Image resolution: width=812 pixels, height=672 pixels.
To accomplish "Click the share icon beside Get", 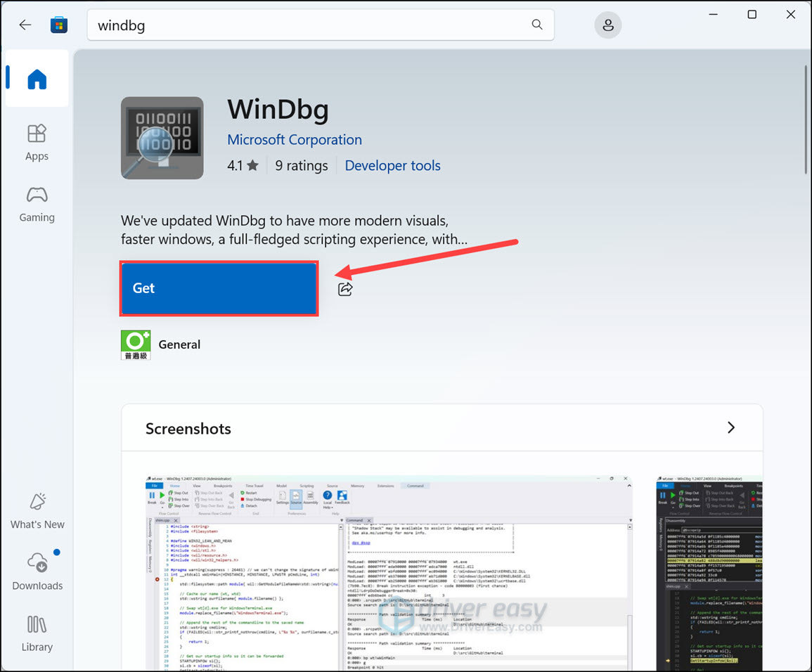I will (x=345, y=289).
